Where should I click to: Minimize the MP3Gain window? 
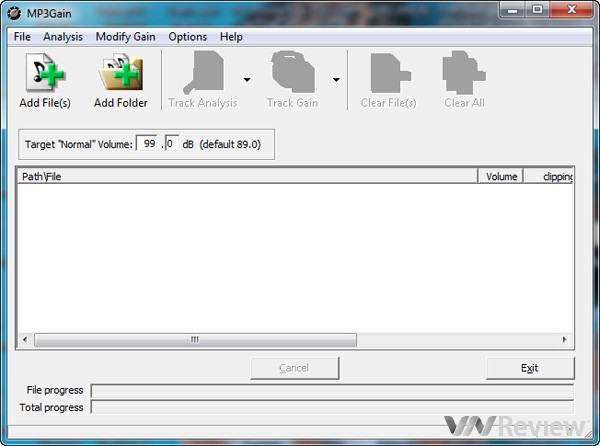click(513, 10)
